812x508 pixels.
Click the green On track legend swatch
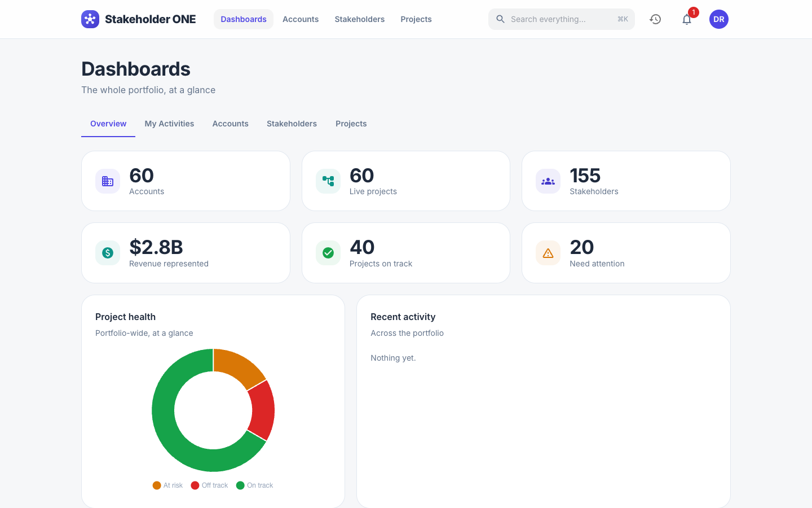tap(240, 485)
